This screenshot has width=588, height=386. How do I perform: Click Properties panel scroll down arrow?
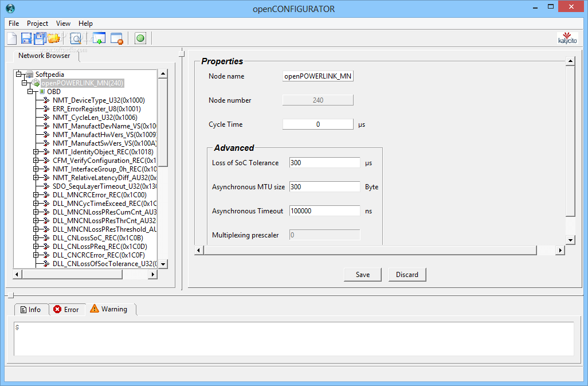570,240
